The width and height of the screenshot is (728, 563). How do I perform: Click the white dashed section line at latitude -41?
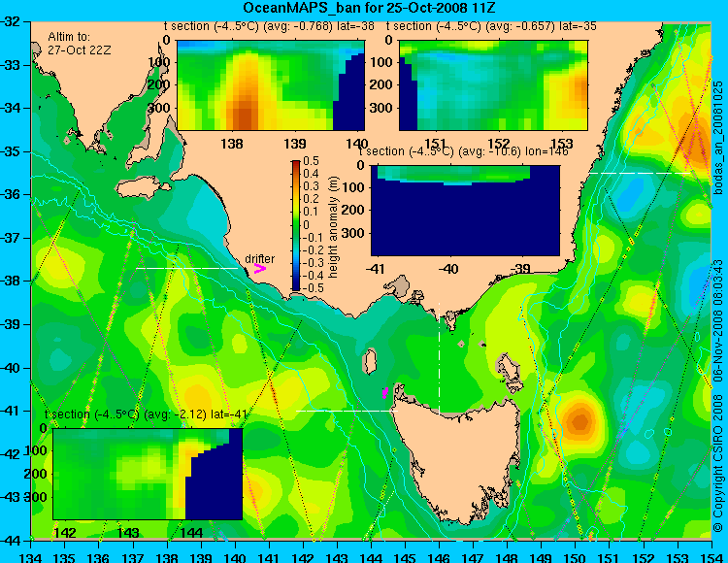(x=347, y=411)
